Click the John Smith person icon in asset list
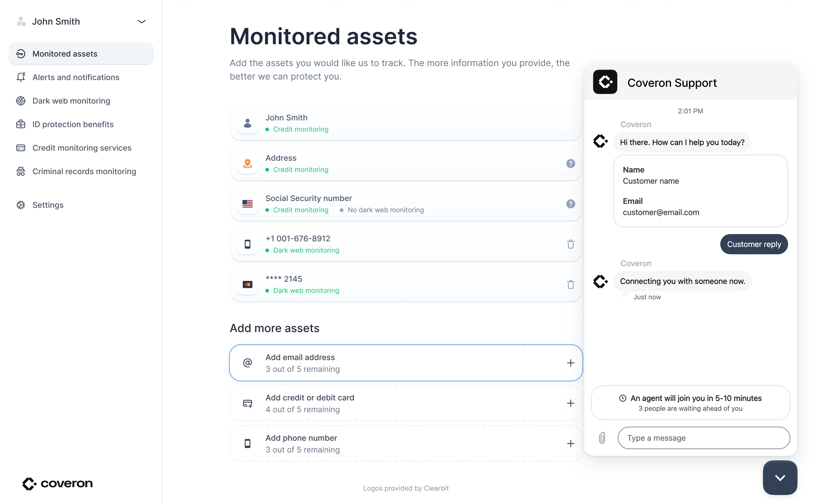The height and width of the screenshot is (504, 820). [x=247, y=123]
